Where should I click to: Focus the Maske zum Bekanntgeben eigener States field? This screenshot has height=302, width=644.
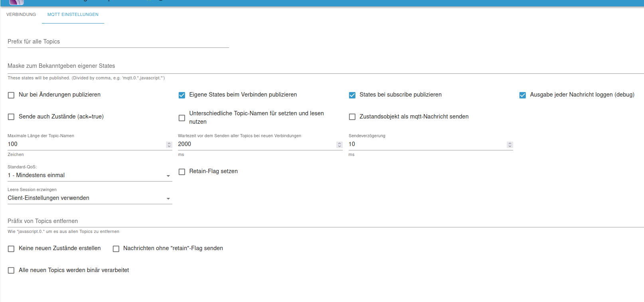326,66
